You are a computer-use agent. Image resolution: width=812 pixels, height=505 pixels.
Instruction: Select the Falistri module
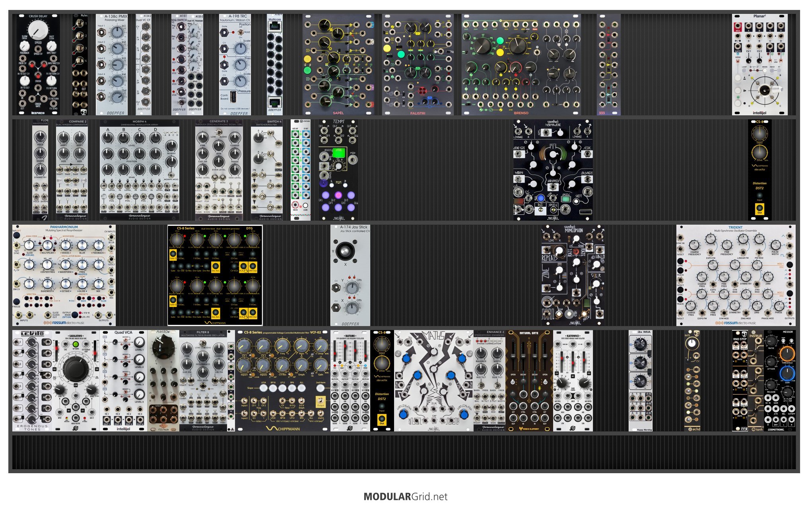(418, 65)
